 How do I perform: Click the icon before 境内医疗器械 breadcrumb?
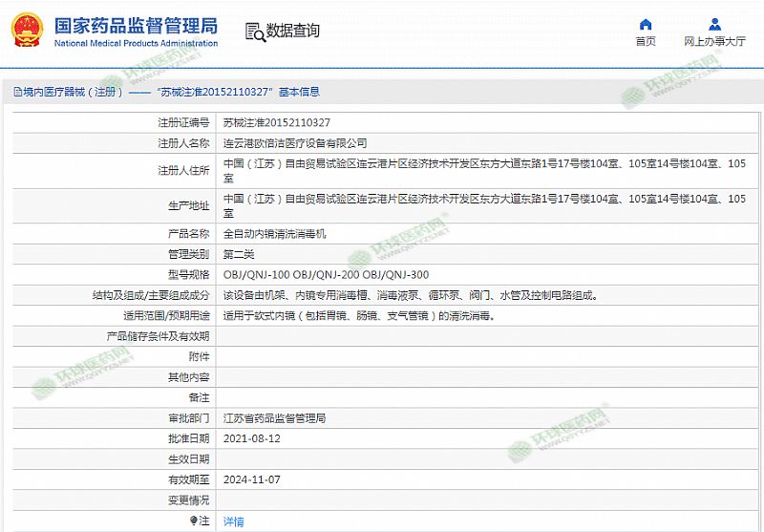point(6,93)
